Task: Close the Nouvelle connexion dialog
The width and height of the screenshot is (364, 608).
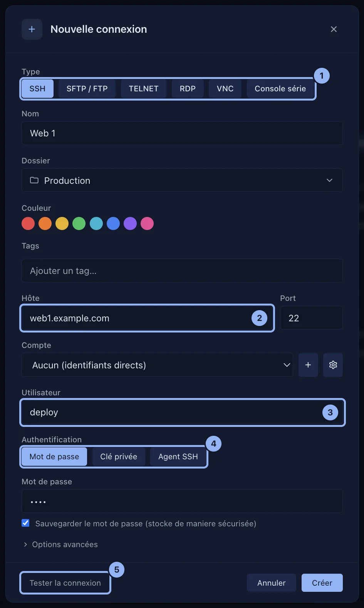Action: [334, 29]
